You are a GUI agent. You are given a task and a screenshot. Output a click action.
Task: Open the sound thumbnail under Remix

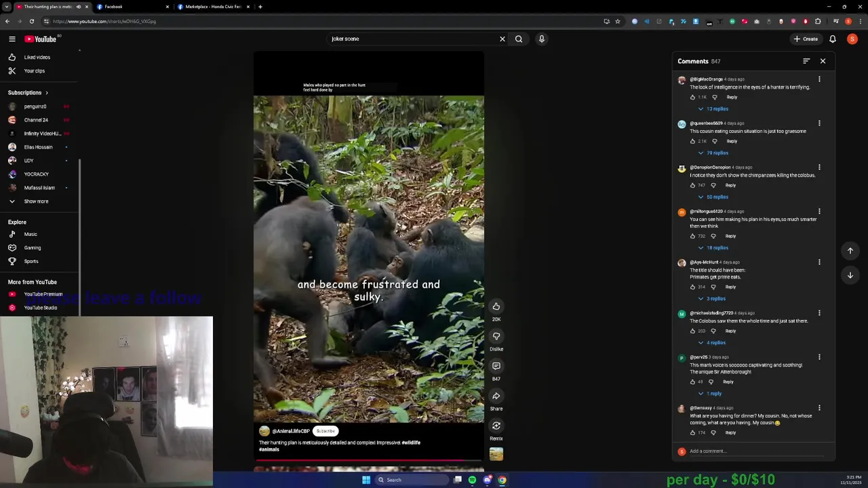point(496,454)
